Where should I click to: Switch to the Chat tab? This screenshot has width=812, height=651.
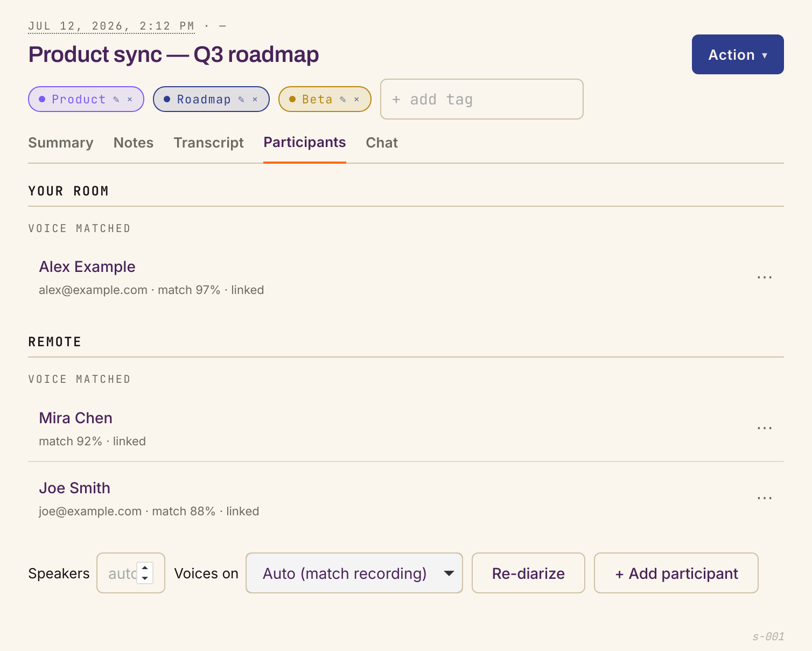click(x=382, y=143)
